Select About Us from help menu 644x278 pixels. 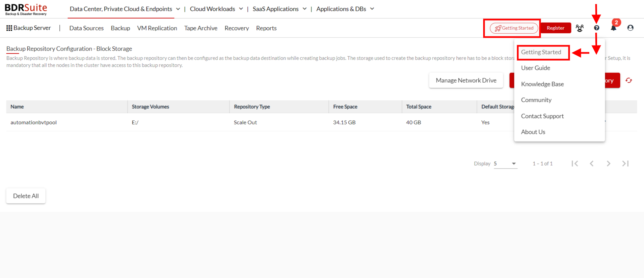point(533,132)
